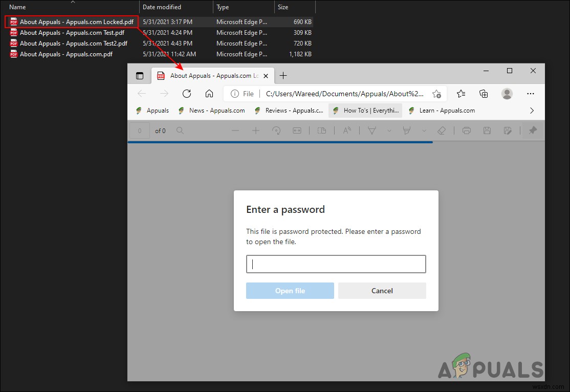Select About Appuals - Appuals.com.pdf file
Image resolution: width=570 pixels, height=392 pixels.
pyautogui.click(x=66, y=54)
